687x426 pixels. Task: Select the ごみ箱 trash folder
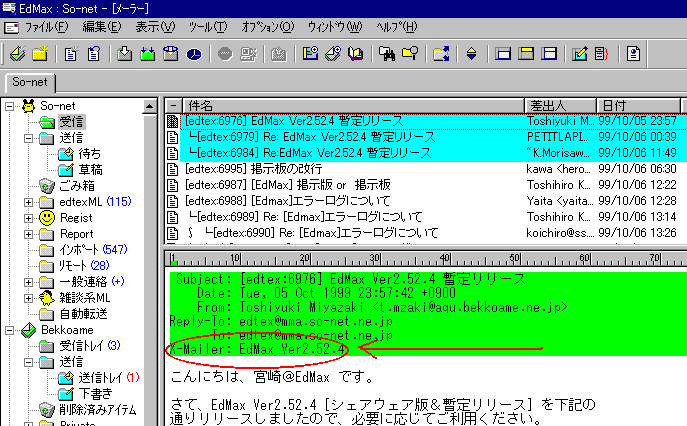[77, 186]
